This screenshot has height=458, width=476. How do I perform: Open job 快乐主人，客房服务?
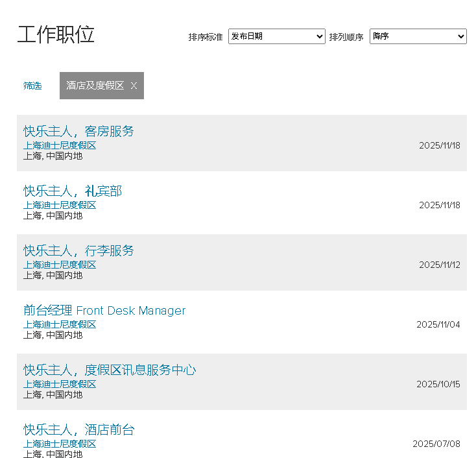[78, 131]
